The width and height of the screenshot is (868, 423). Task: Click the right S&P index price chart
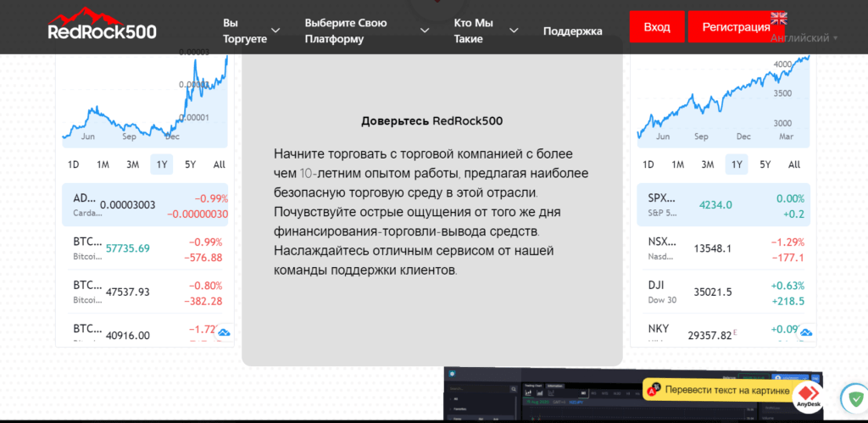[724, 102]
